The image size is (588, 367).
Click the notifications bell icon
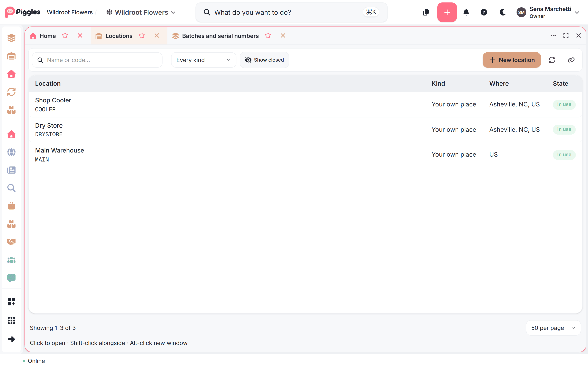pyautogui.click(x=466, y=12)
